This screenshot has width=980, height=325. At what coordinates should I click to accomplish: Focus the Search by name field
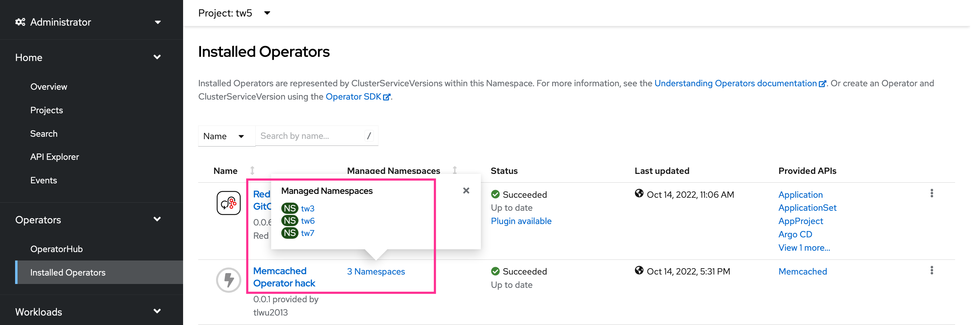pyautogui.click(x=316, y=136)
